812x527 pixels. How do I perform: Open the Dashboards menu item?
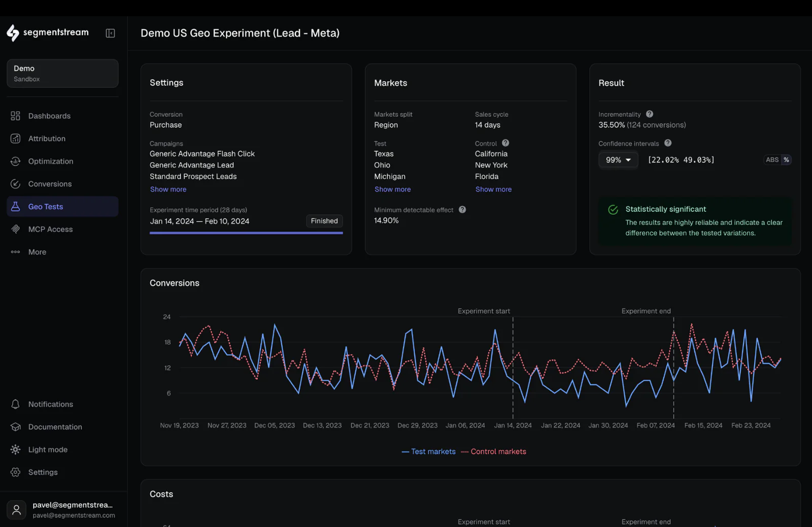[62, 116]
